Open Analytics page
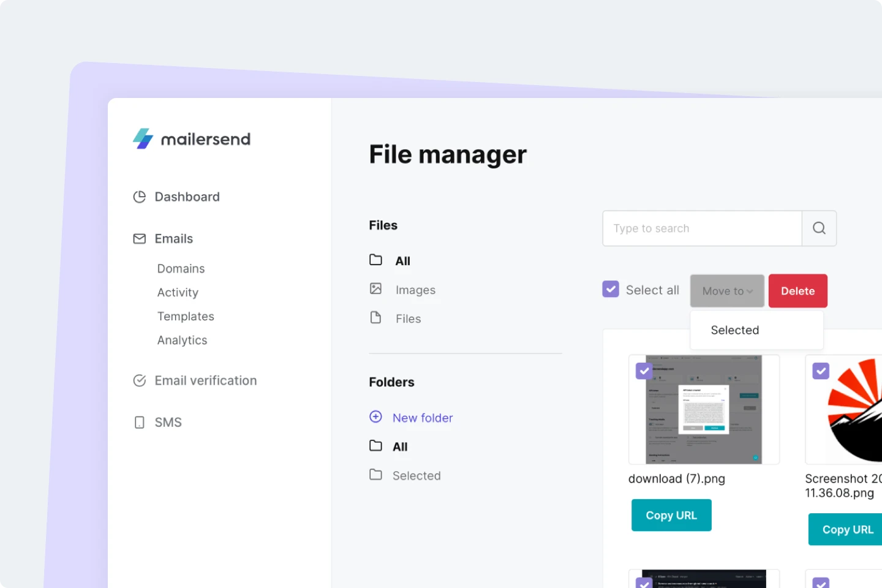The width and height of the screenshot is (882, 588). [x=182, y=341]
